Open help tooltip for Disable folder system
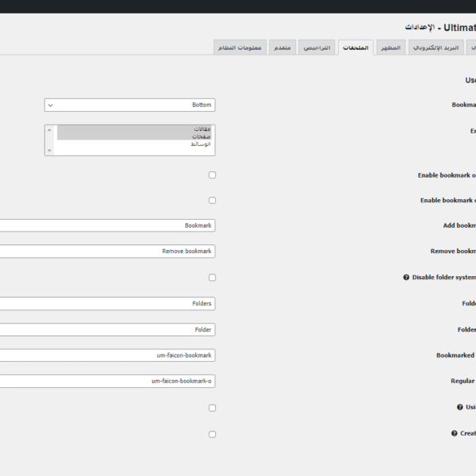Viewport: 476px width, 476px height. tap(406, 277)
